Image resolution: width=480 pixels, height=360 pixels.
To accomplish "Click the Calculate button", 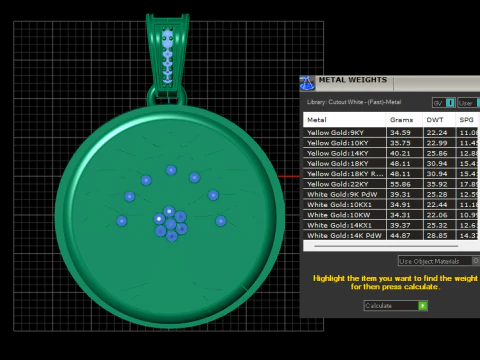I will (395, 306).
